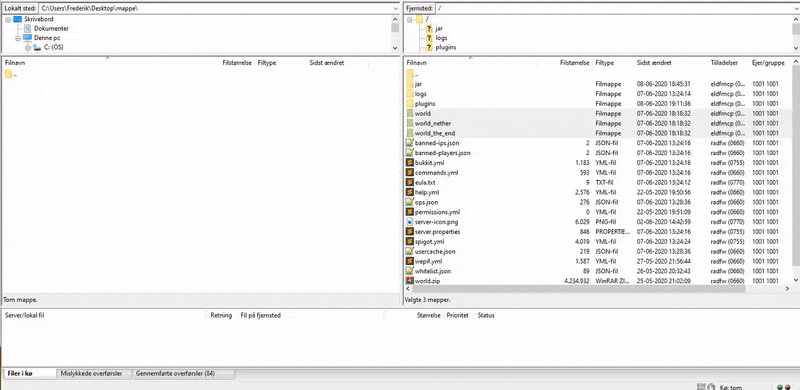
Task: Click the ops.json file icon
Action: [409, 202]
